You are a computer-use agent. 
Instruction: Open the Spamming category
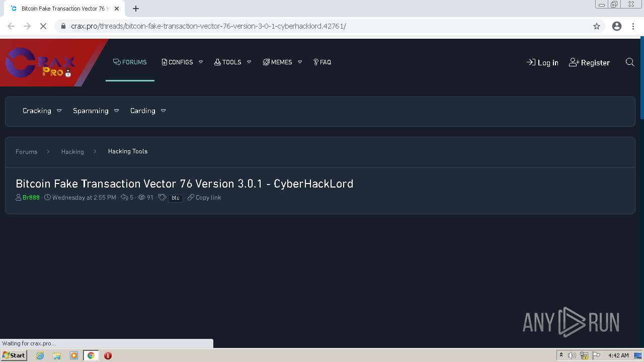[91, 111]
